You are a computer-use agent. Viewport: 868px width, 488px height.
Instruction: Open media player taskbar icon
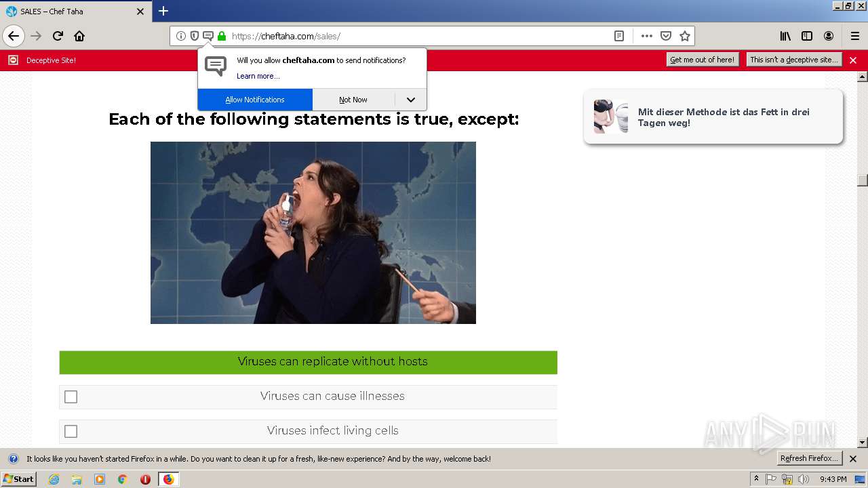tap(100, 479)
